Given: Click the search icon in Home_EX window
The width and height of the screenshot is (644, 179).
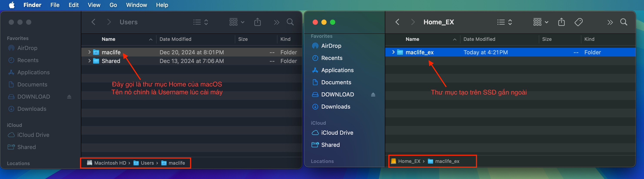Looking at the screenshot, I should [624, 22].
